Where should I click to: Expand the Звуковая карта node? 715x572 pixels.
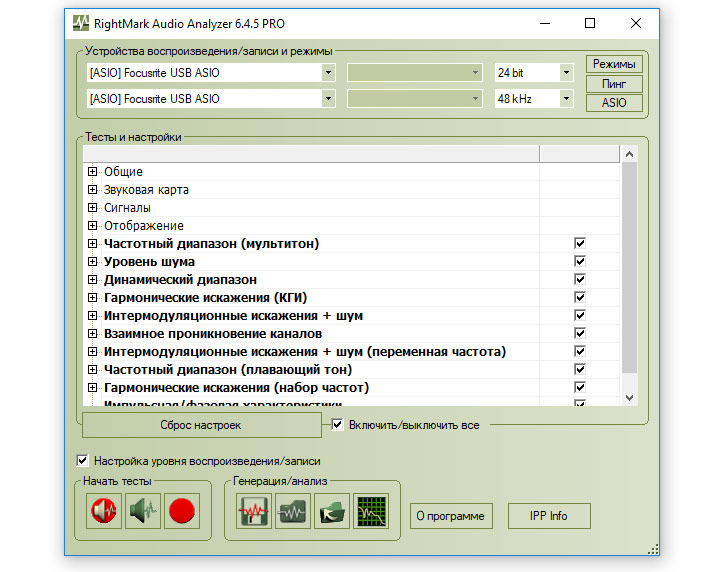(93, 189)
